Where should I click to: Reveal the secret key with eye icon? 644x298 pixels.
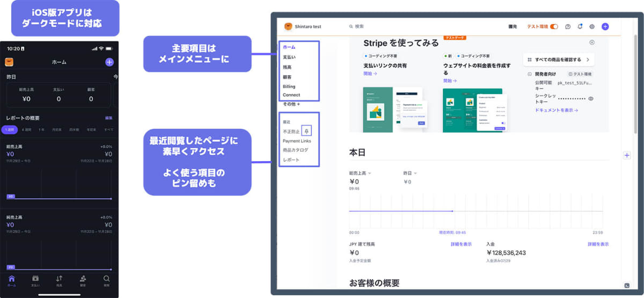tap(591, 99)
